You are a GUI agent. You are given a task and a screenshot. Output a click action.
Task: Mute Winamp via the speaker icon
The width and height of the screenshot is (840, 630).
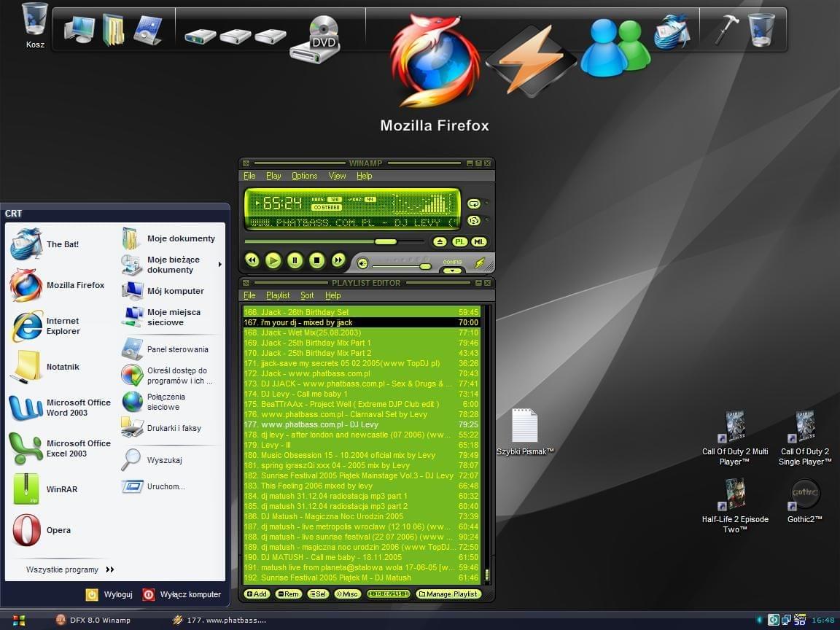point(362,263)
